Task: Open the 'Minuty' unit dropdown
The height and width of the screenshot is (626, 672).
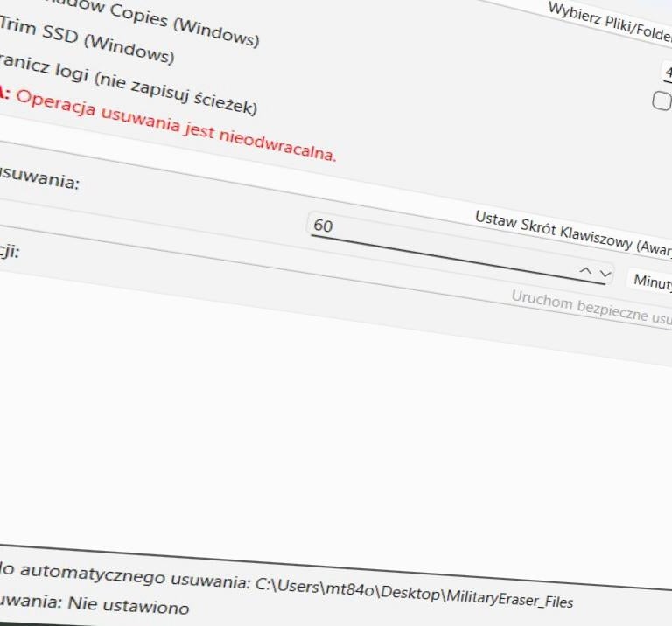Action: pos(651,282)
